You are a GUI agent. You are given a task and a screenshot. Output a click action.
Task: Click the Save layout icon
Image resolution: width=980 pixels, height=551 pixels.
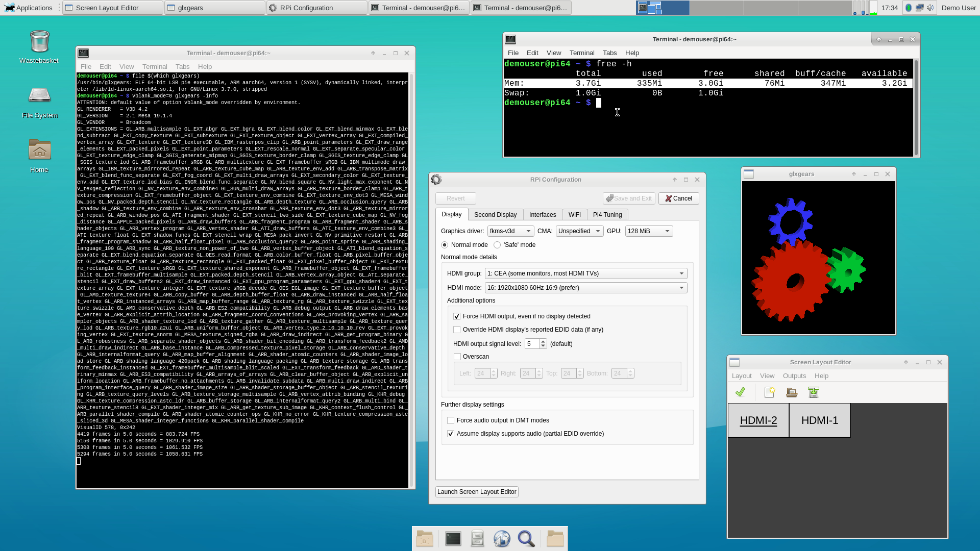(814, 392)
